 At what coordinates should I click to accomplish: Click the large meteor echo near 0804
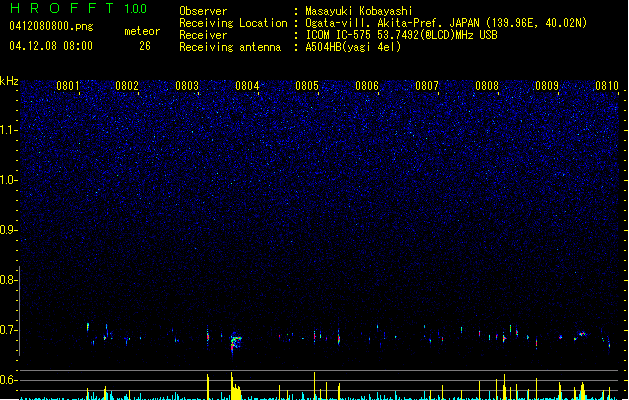[235, 342]
